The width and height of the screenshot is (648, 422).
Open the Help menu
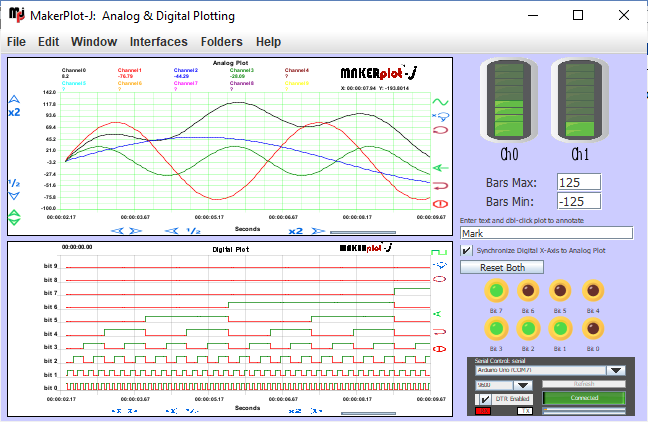point(268,42)
